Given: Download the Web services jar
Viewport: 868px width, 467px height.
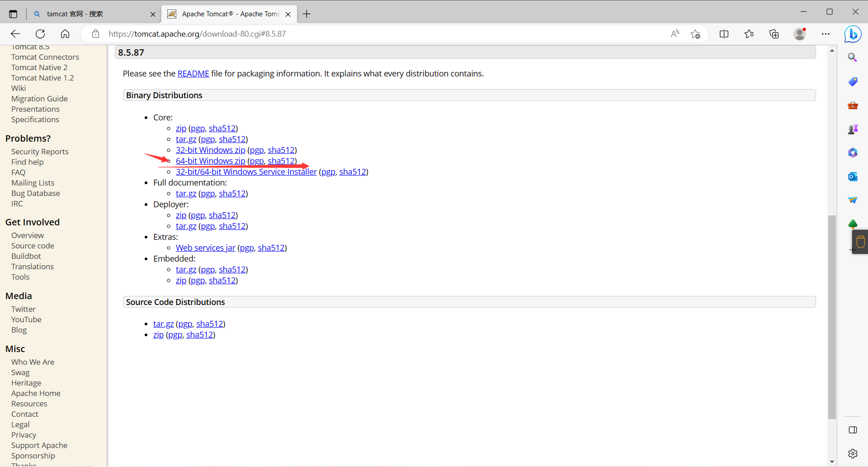Looking at the screenshot, I should coord(206,248).
